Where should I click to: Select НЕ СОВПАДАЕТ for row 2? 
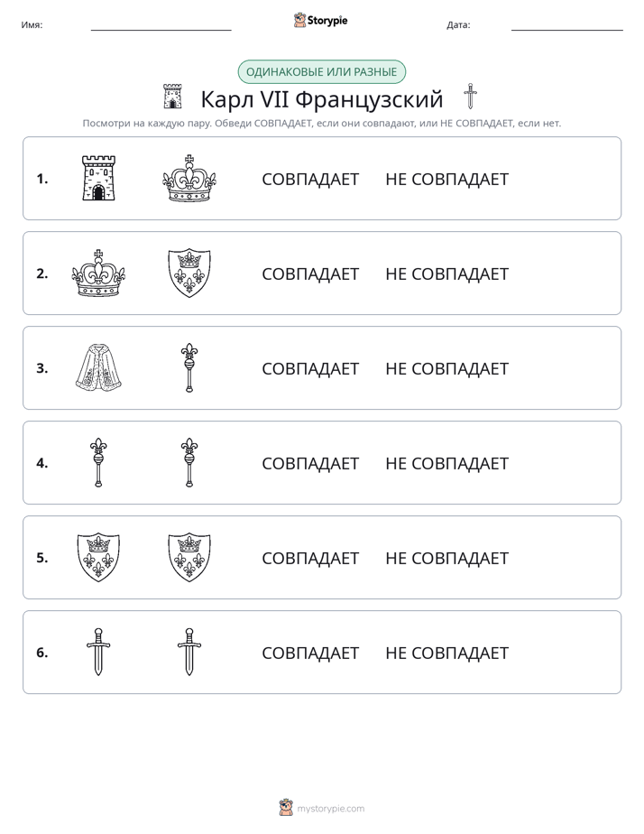pos(446,273)
